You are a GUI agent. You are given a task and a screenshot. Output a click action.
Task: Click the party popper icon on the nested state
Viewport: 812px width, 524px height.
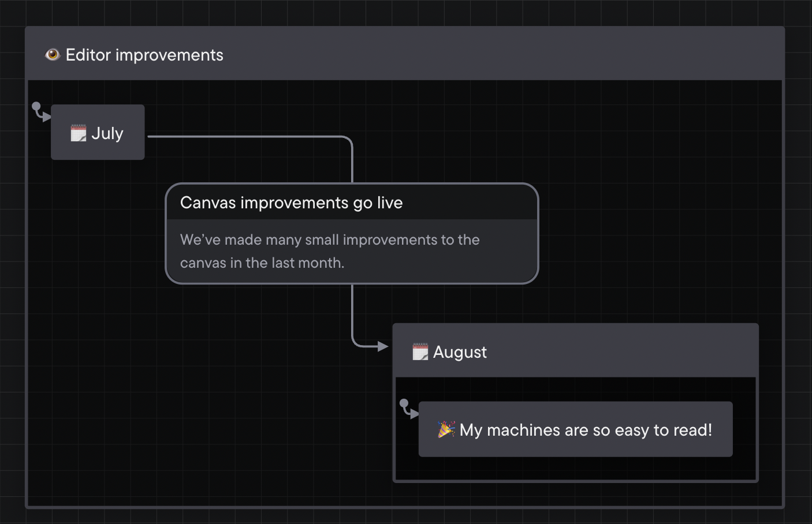coord(445,429)
